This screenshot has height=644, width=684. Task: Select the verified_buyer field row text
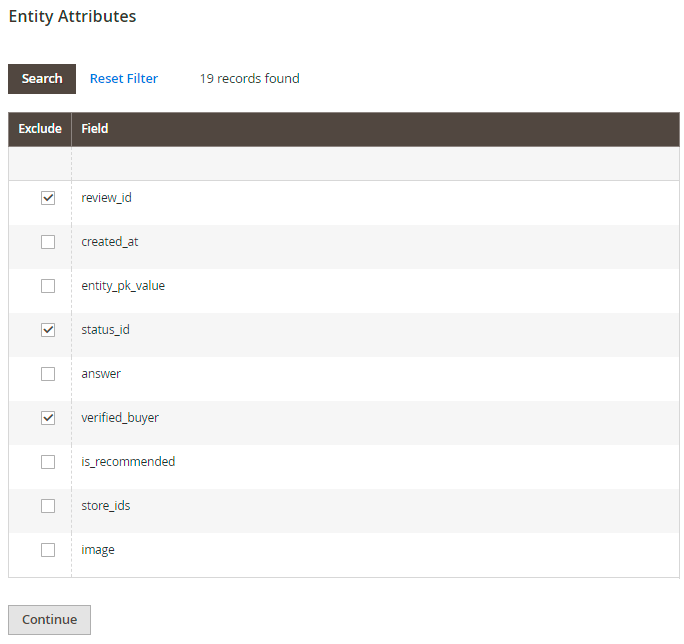tap(120, 418)
